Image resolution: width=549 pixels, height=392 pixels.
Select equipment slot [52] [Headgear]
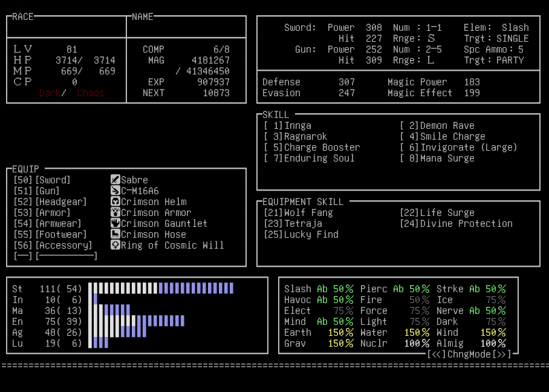pos(50,202)
